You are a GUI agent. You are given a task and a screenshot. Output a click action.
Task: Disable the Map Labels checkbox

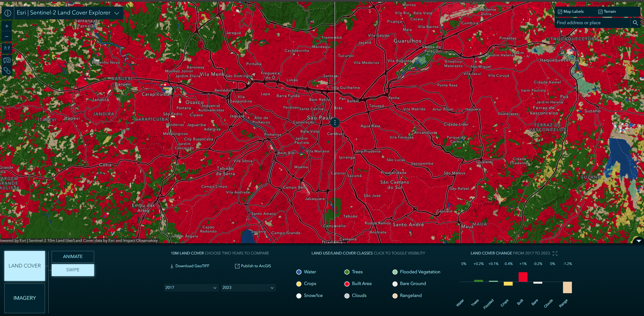tap(560, 11)
